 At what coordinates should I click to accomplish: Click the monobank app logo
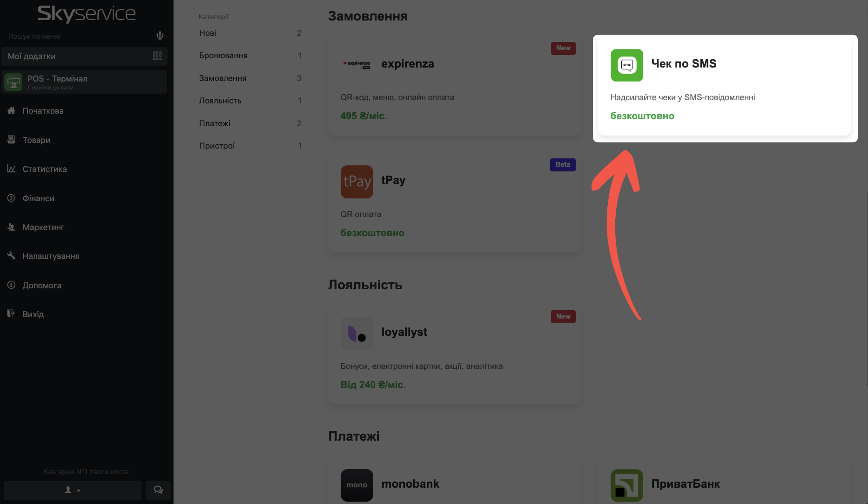(357, 485)
